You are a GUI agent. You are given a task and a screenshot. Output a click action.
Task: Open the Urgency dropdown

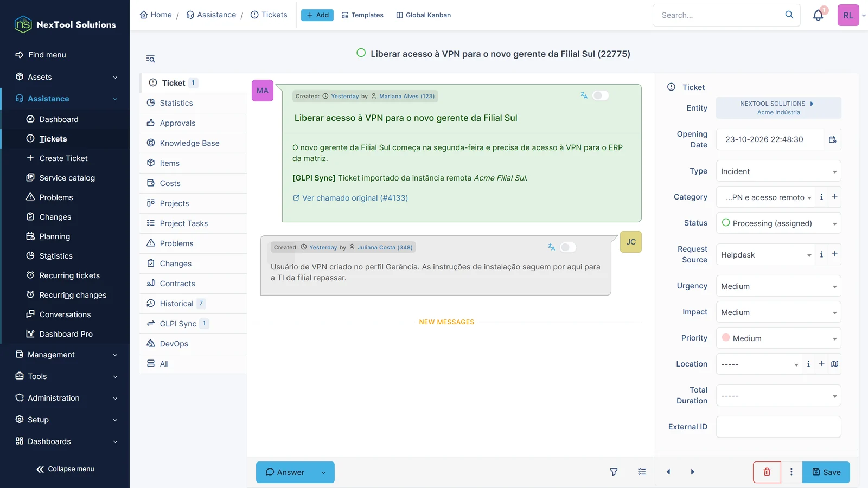(x=778, y=286)
